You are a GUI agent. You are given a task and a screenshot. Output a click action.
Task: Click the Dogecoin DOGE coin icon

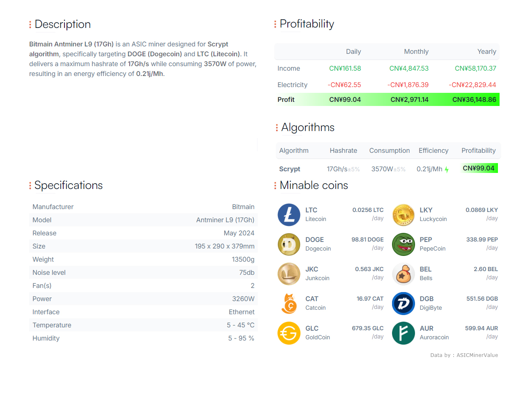tap(289, 244)
